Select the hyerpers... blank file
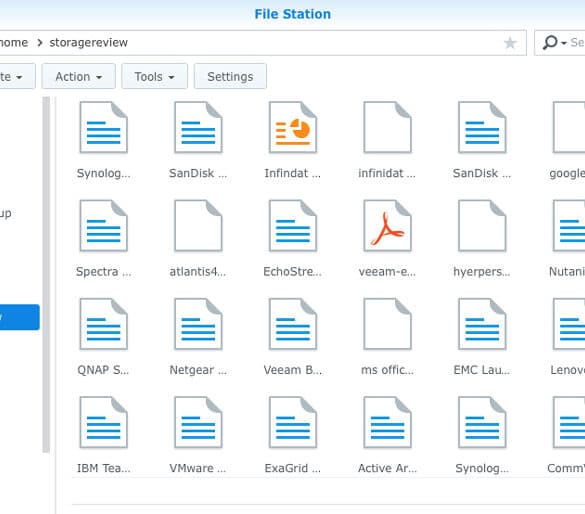The width and height of the screenshot is (585, 514). (482, 226)
